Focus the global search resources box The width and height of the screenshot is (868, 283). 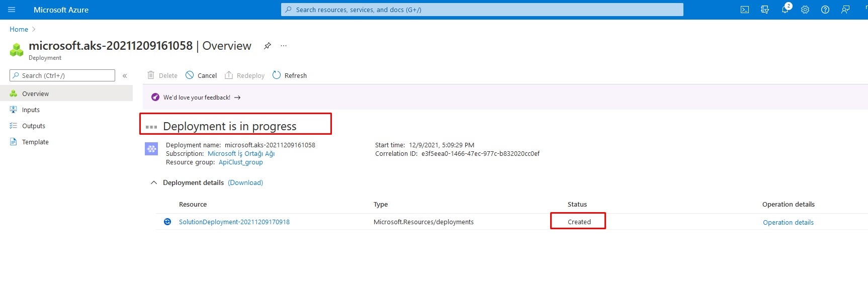coord(482,10)
